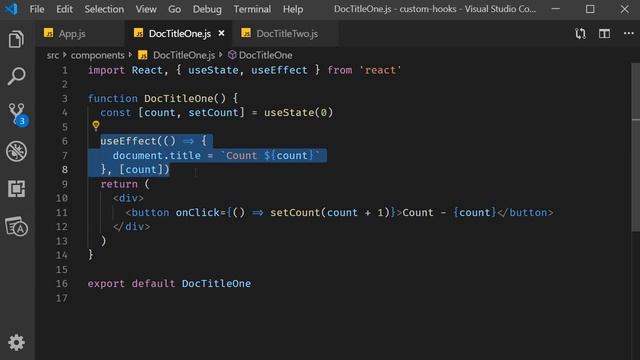Click the JS file icon on App.js tab
This screenshot has height=360, width=640.
[49, 33]
